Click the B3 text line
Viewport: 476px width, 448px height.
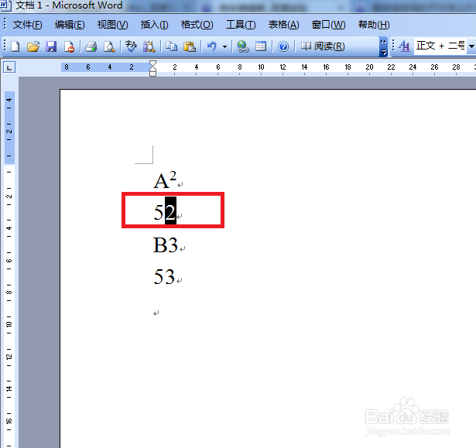[166, 245]
